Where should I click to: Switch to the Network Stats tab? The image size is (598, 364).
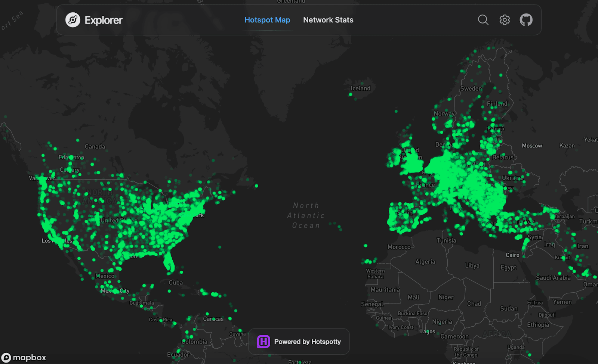[x=328, y=20]
